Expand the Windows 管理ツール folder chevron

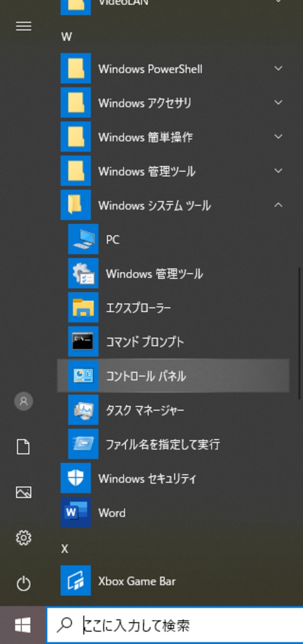coord(278,171)
